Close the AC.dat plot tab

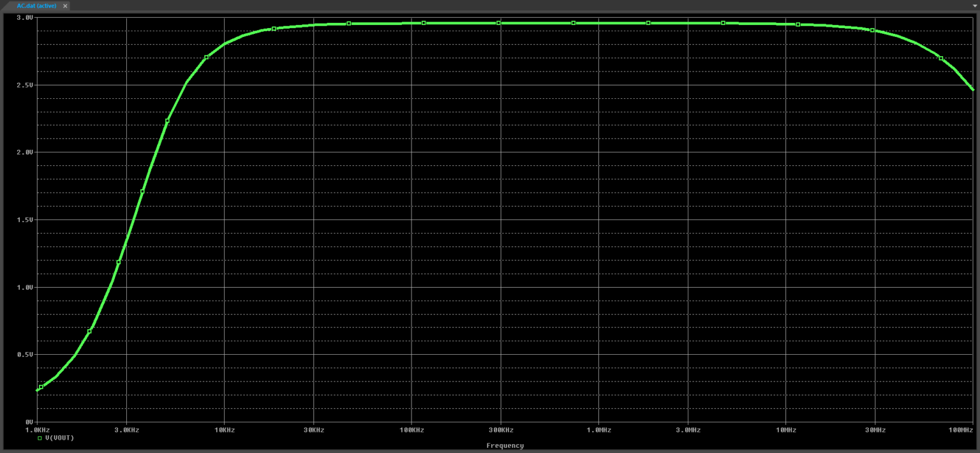(x=65, y=6)
